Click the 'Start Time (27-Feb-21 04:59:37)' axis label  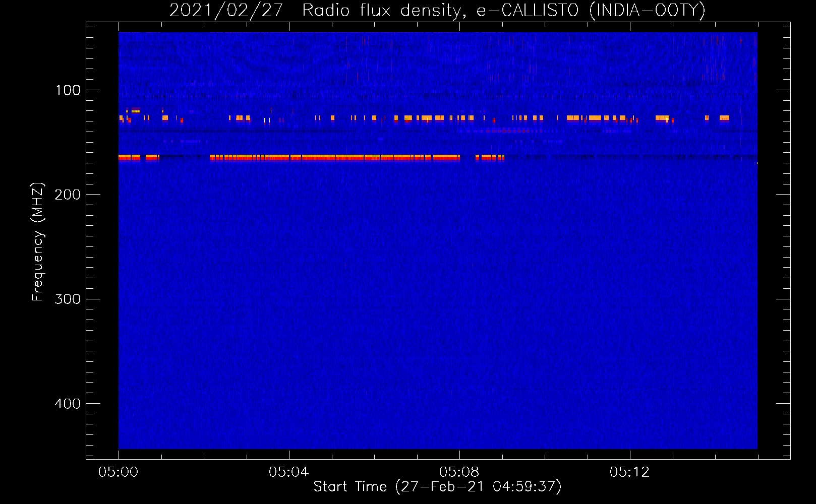(437, 487)
